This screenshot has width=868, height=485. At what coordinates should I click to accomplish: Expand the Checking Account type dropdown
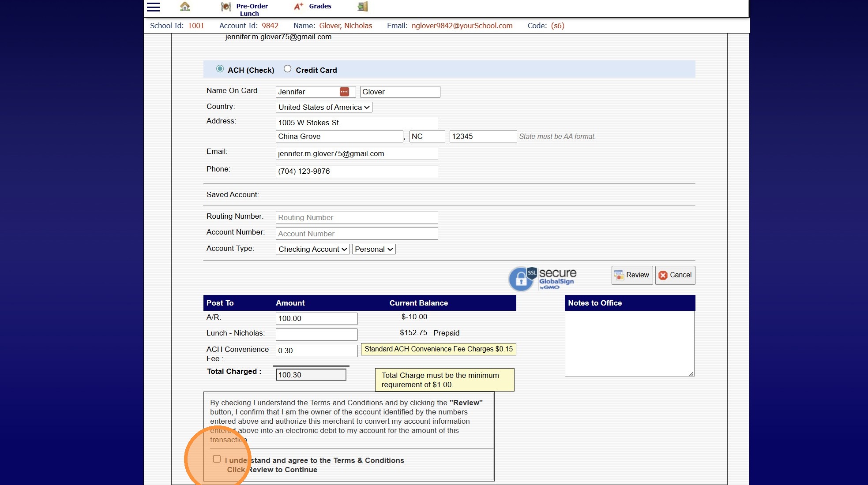click(x=312, y=249)
